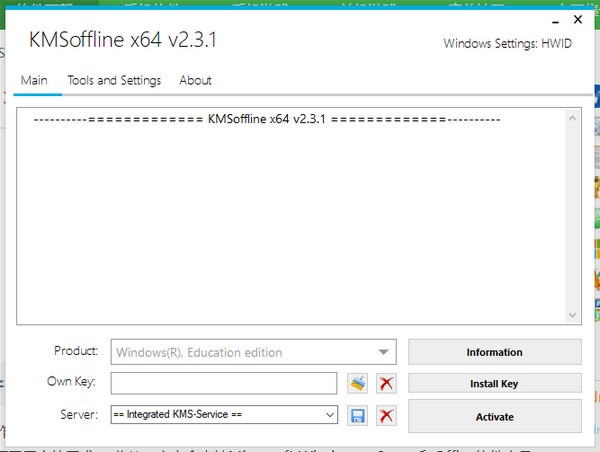Clear the Own Key field with red X
Screen dimensions: 600x452
pos(386,383)
